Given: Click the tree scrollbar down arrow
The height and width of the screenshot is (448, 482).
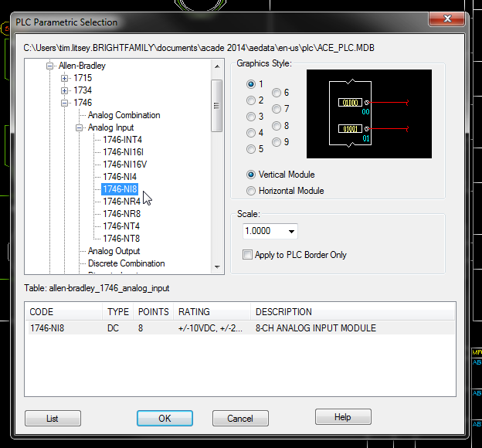Looking at the screenshot, I should (217, 267).
